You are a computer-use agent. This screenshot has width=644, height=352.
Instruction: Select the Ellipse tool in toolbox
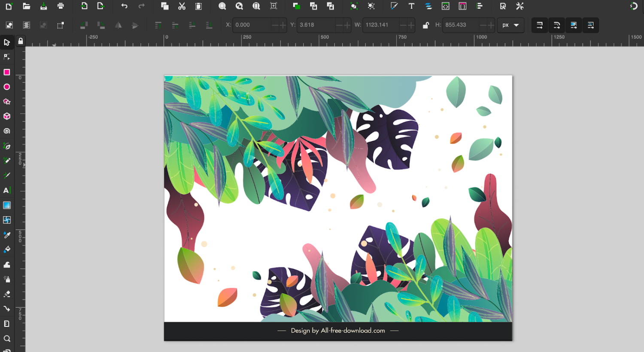(x=7, y=87)
